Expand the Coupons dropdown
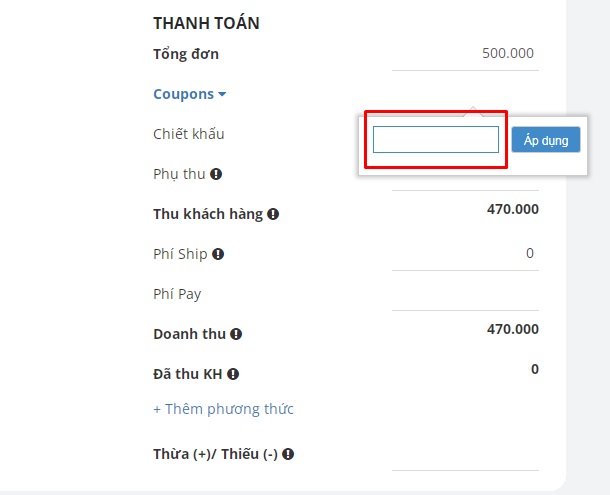This screenshot has height=495, width=610. click(x=189, y=94)
